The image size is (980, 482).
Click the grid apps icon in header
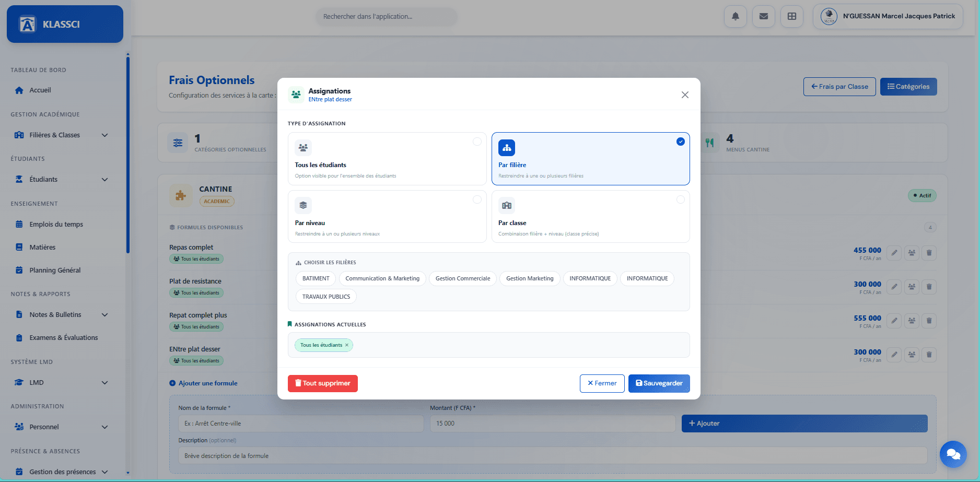[791, 16]
